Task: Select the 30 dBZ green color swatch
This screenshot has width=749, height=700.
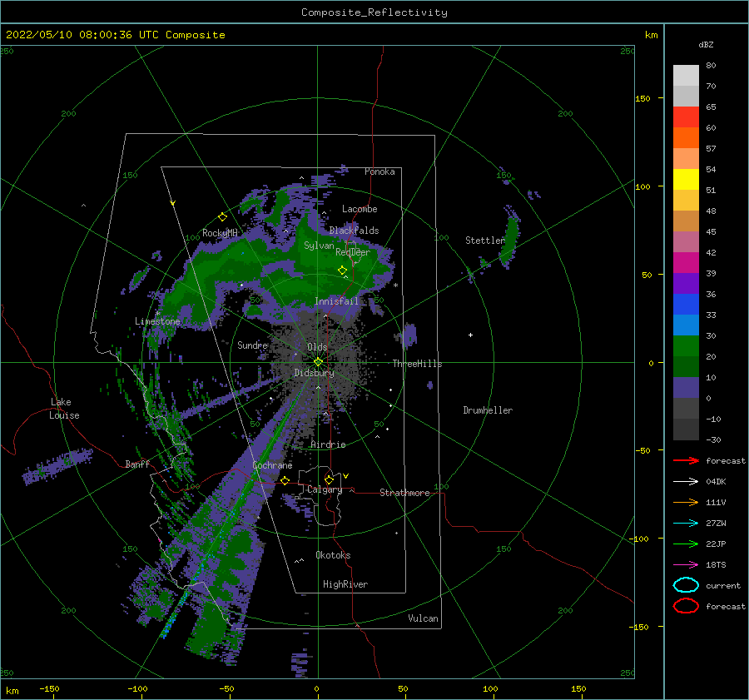Action: pyautogui.click(x=686, y=346)
